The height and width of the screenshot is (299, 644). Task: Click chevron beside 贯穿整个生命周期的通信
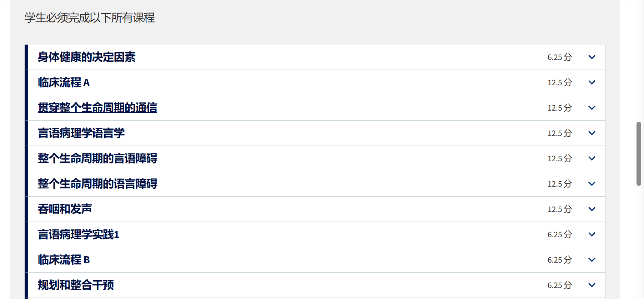(592, 108)
